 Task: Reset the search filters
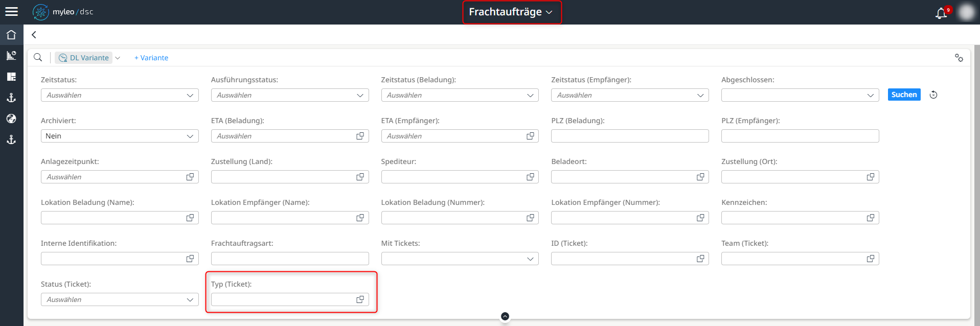[x=933, y=95]
